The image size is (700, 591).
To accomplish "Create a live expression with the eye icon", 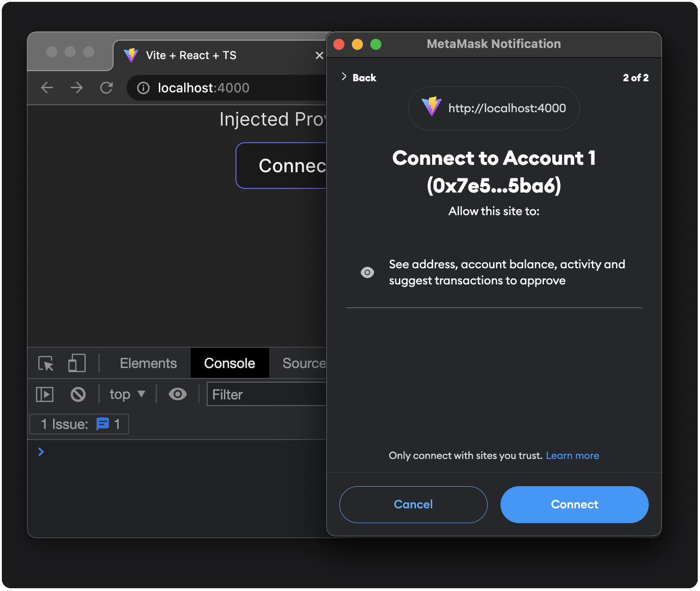I will 178,394.
